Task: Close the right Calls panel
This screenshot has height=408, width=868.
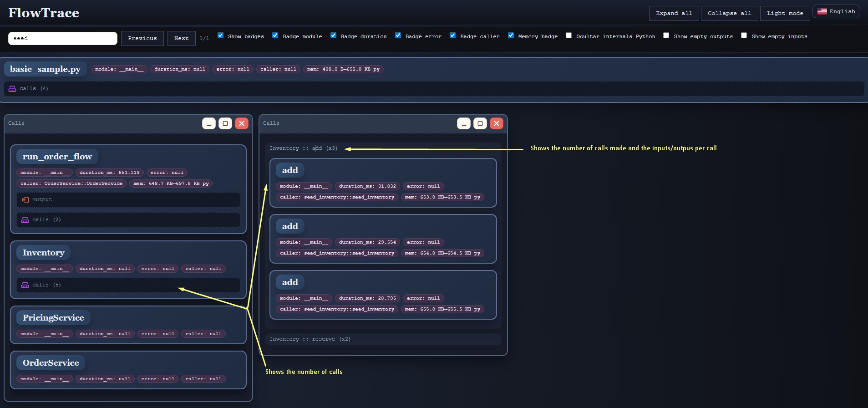Action: (x=497, y=123)
